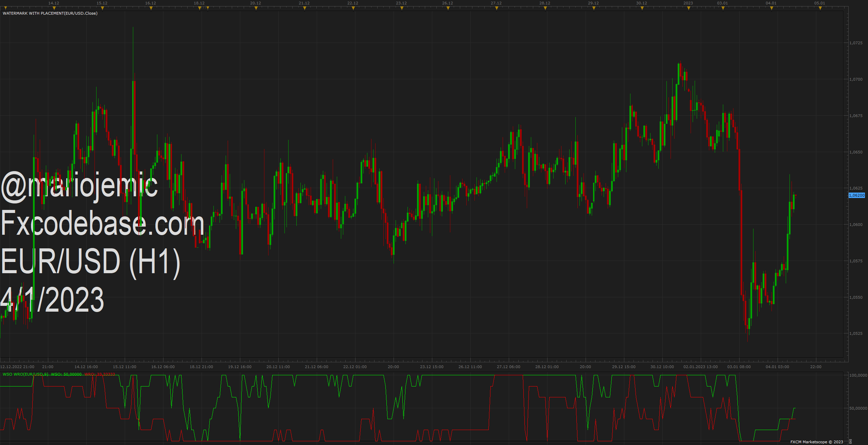
Task: Click the 29.12 date label on top axis
Action: point(593,3)
